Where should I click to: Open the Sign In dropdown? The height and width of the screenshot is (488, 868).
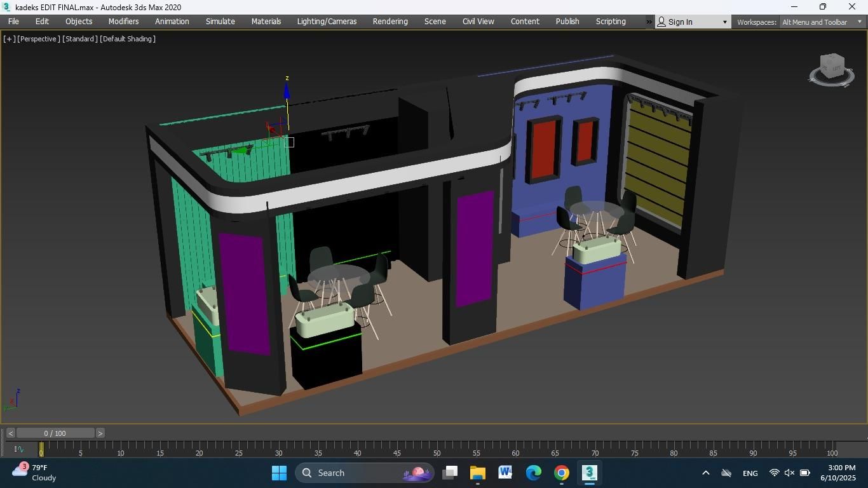click(693, 22)
